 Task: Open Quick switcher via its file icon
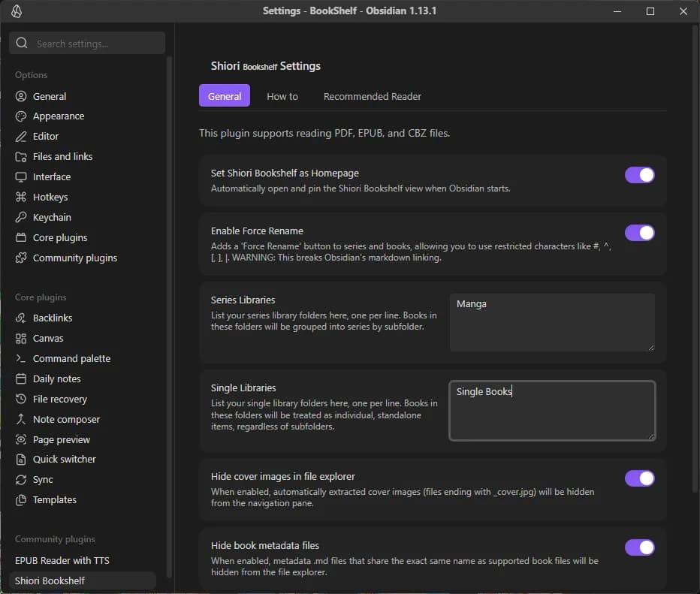(20, 460)
